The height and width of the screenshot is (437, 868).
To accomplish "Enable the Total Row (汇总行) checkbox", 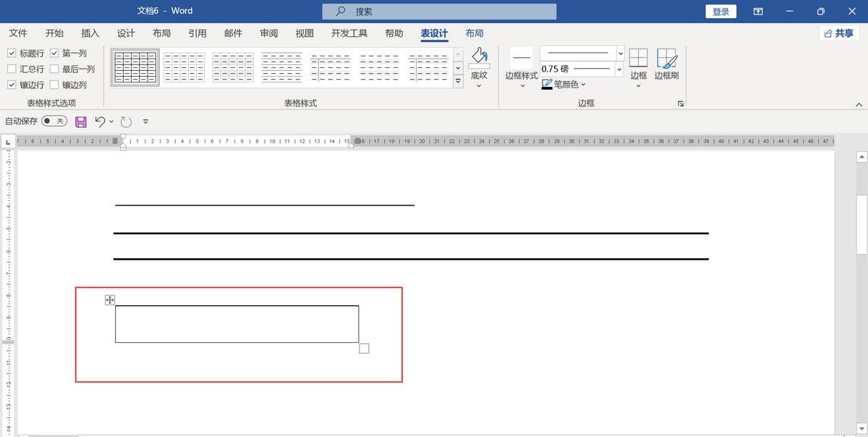I will tap(12, 69).
